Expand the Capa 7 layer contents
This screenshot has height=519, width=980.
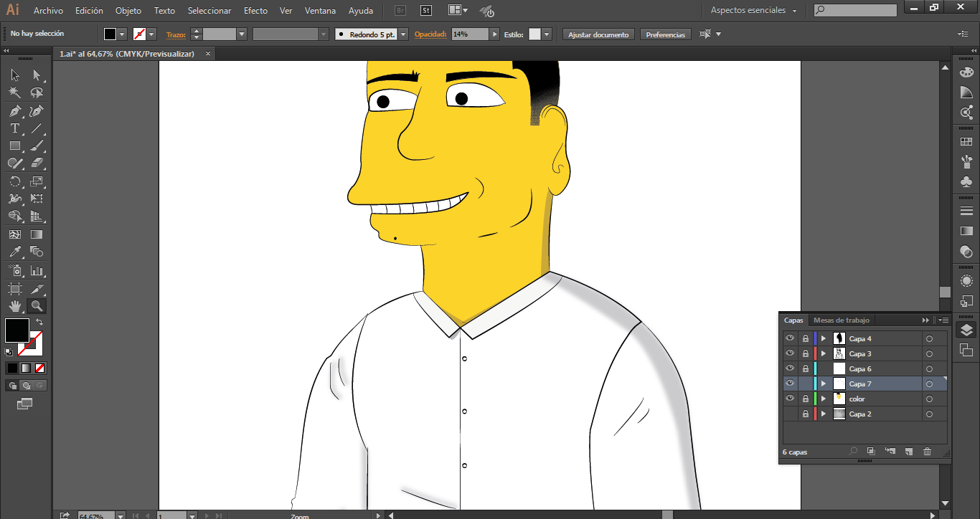[824, 384]
